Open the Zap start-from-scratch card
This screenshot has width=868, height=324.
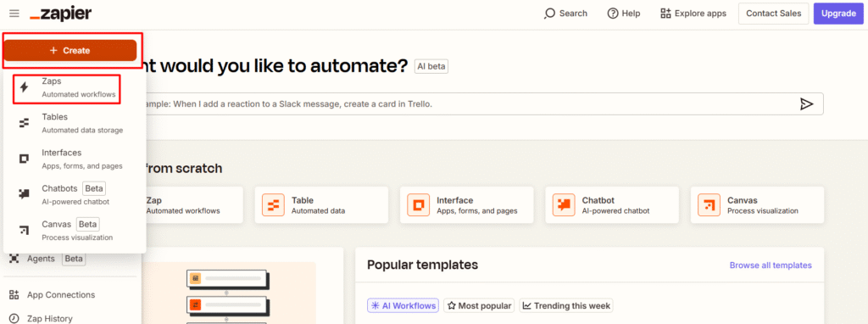194,205
